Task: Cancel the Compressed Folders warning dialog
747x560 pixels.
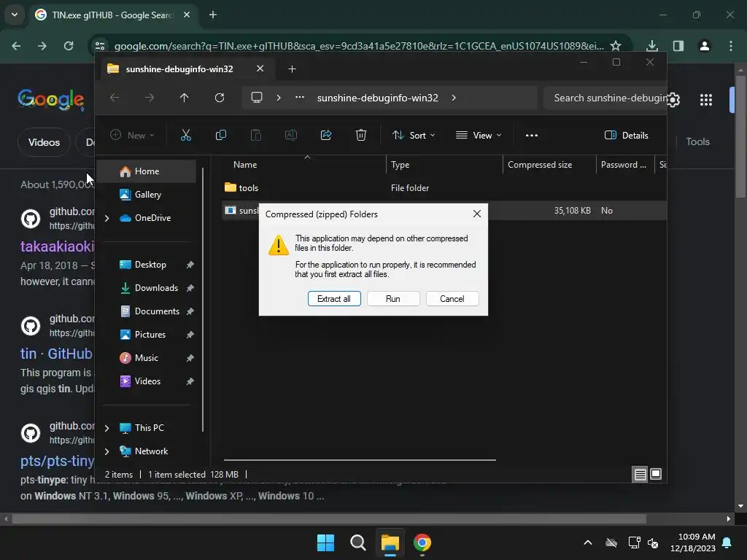Action: (x=452, y=298)
